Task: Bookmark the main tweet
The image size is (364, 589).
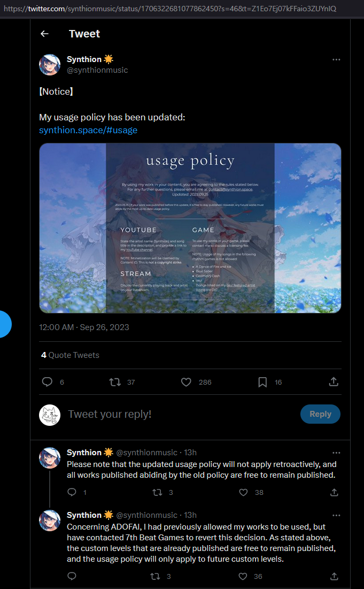Action: tap(262, 382)
